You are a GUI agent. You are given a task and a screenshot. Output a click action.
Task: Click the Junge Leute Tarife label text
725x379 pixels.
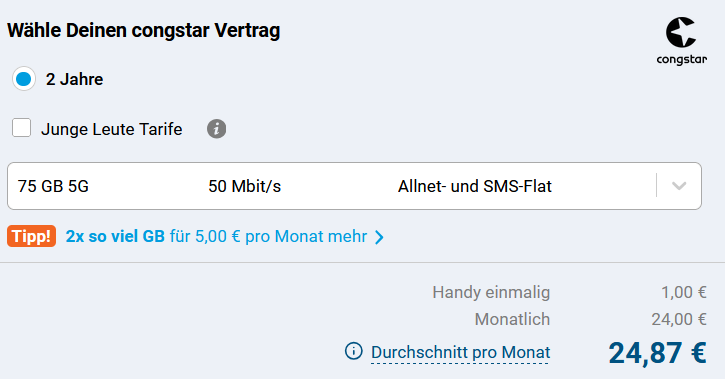[112, 129]
